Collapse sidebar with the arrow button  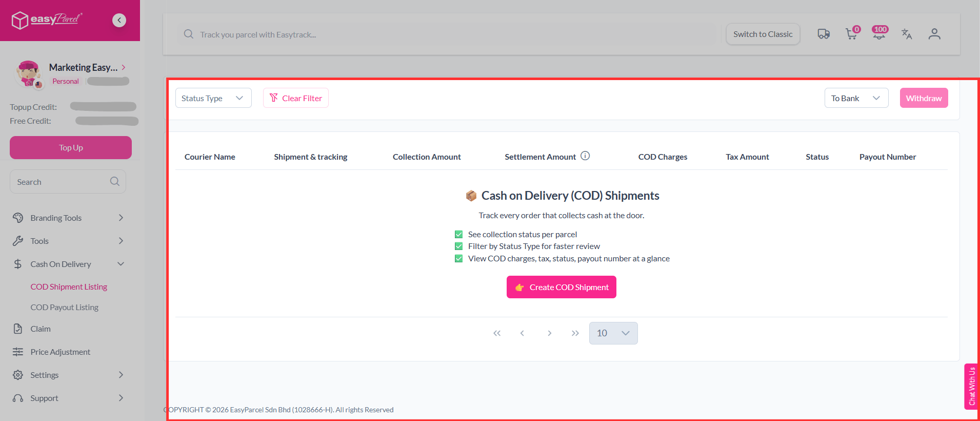point(119,20)
